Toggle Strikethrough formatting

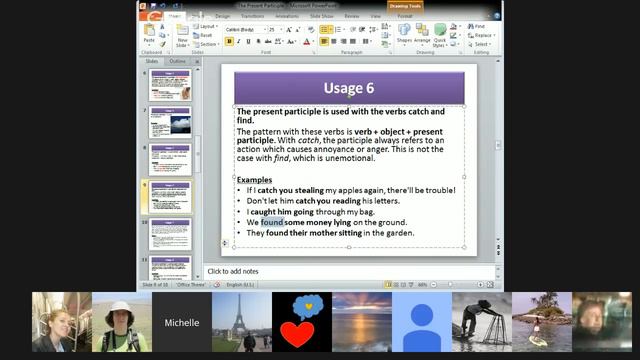268,41
